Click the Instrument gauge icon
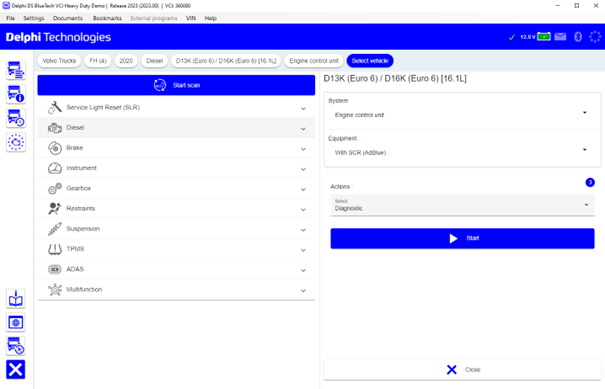Screen dimensions: 605x389 (x=55, y=168)
